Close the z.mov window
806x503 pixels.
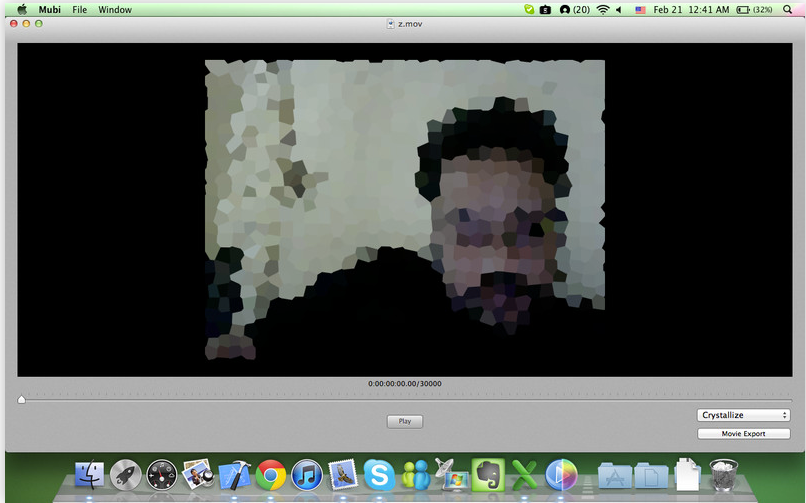(14, 24)
